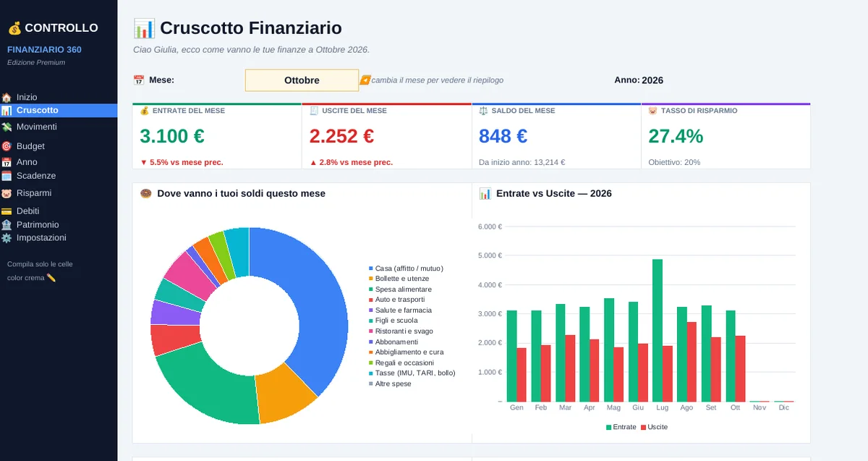Screen dimensions: 868x461
Task: Click the 27.4% savings rate value
Action: [x=676, y=136]
